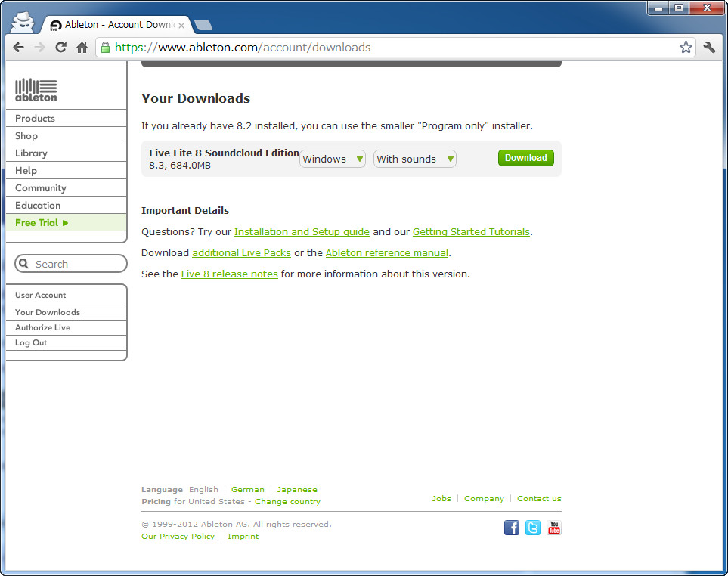Go to the browser home icon

point(82,48)
